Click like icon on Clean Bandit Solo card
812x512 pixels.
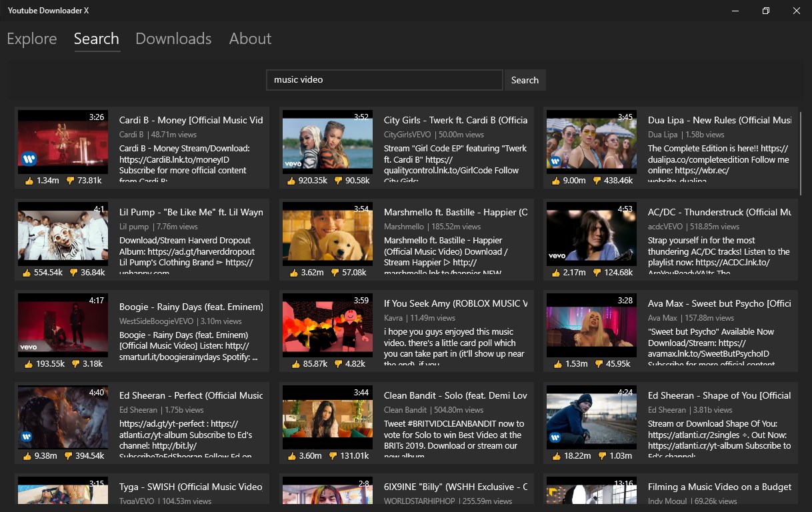[x=291, y=456]
